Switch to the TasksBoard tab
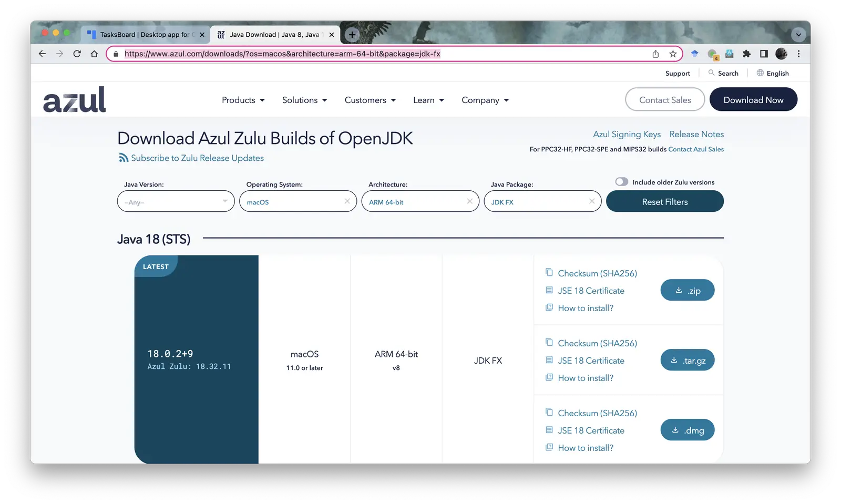The image size is (841, 504). point(145,35)
